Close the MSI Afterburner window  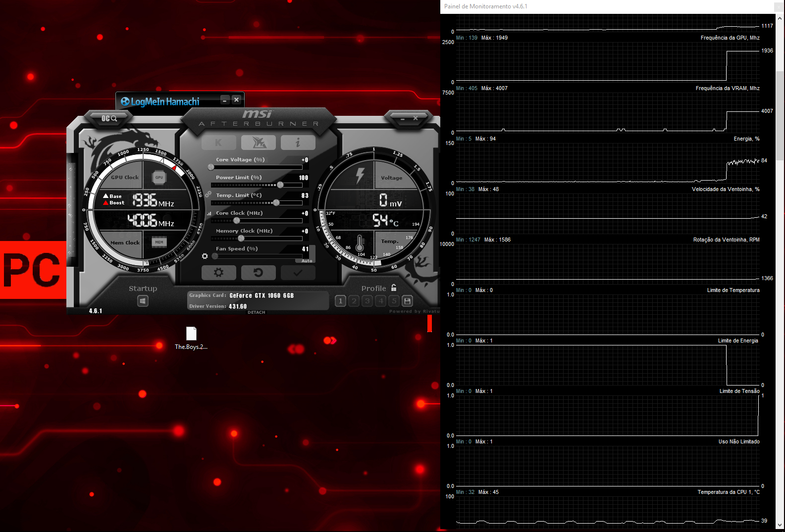tap(416, 118)
